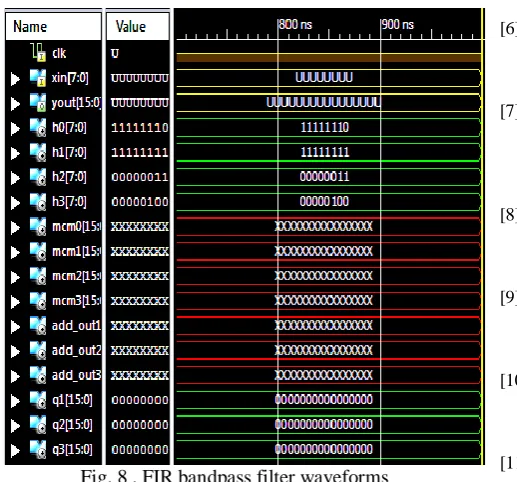Click the mcm3 signal icon
This screenshot has width=517, height=482.
tap(38, 301)
